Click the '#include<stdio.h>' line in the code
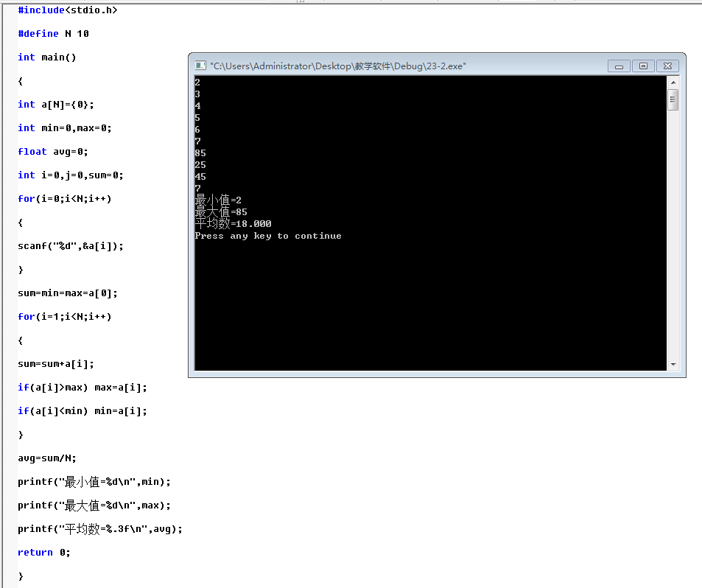 68,10
